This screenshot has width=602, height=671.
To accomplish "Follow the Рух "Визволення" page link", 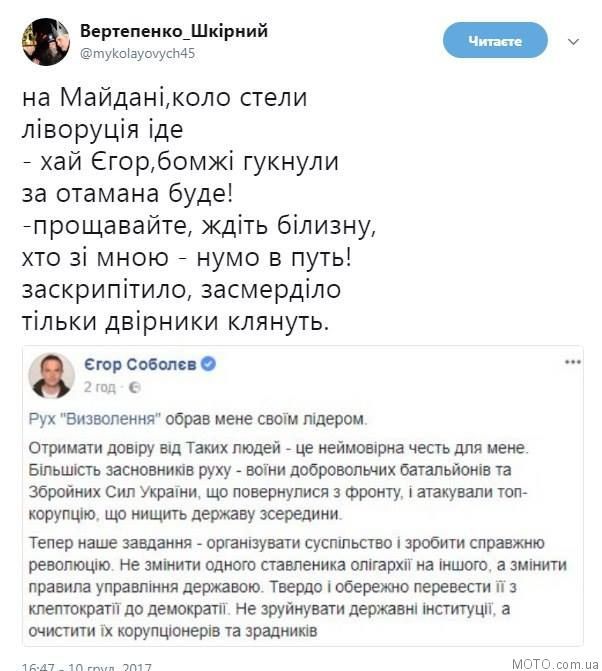I will (x=95, y=419).
